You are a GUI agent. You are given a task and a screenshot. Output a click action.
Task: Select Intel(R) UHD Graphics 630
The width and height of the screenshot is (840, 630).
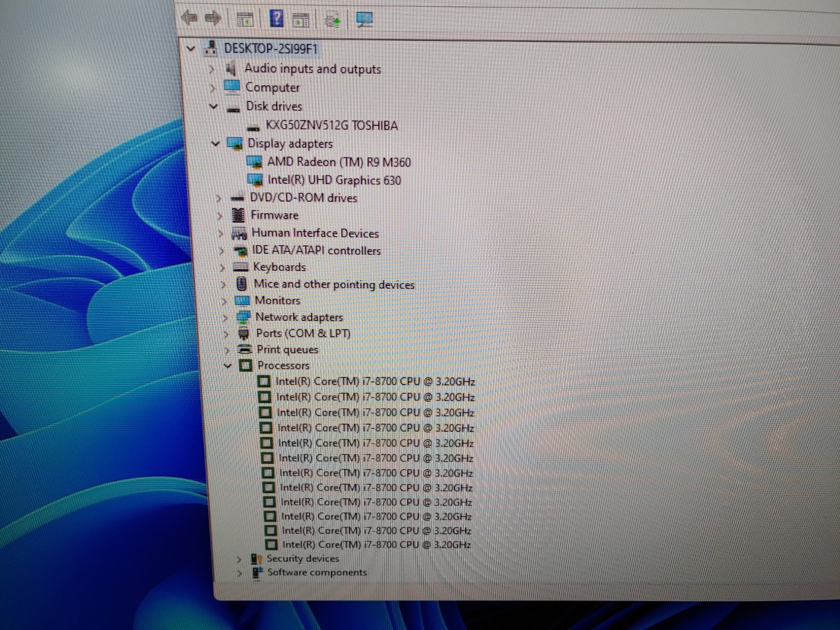335,180
